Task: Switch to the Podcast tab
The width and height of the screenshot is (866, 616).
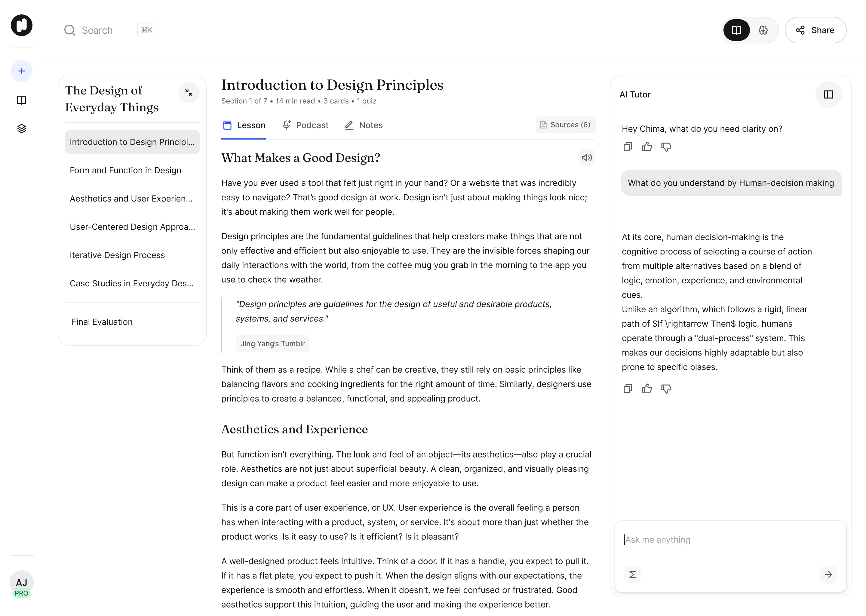Action: pos(305,125)
